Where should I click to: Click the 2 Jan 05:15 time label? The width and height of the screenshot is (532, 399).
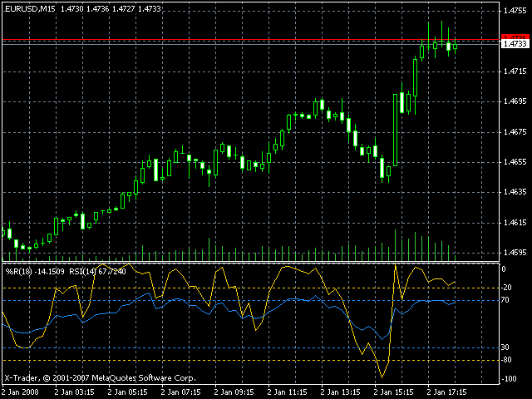[127, 392]
